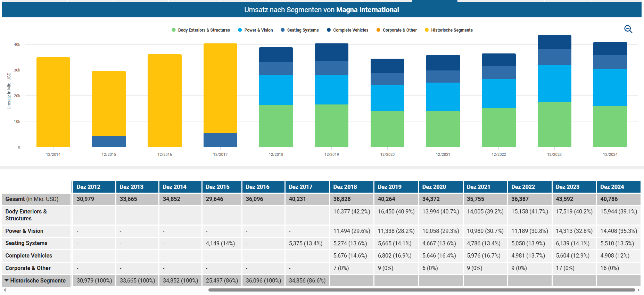644x295 pixels.
Task: Click the zoom-out magnifier icon on chart
Action: [x=628, y=29]
